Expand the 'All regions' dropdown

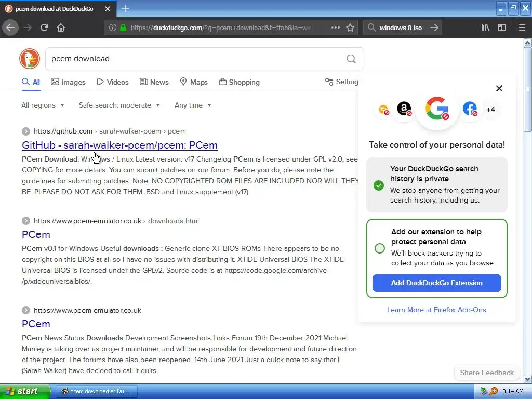[43, 105]
